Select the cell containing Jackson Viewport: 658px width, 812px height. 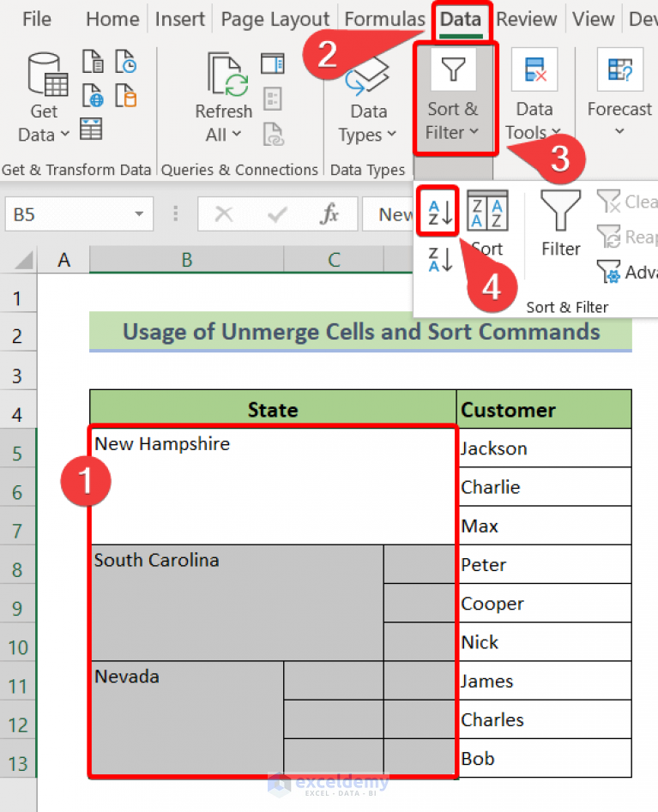click(x=544, y=448)
